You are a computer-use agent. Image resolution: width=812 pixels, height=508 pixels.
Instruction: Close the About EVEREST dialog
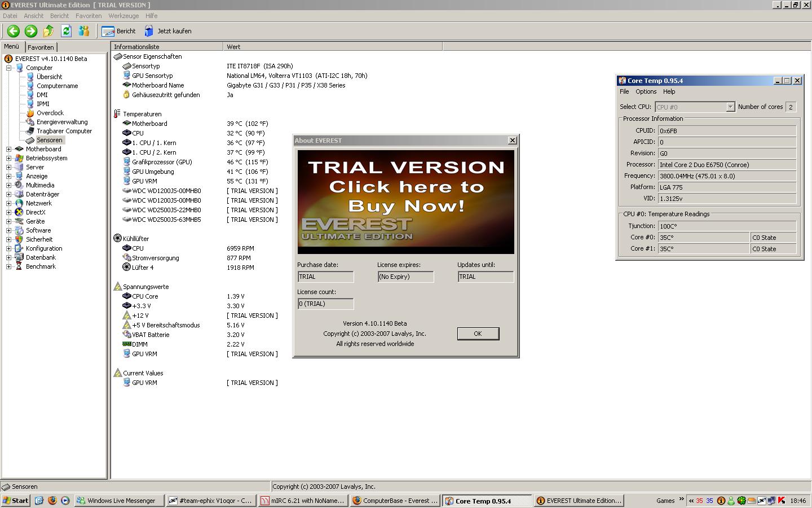pos(512,141)
